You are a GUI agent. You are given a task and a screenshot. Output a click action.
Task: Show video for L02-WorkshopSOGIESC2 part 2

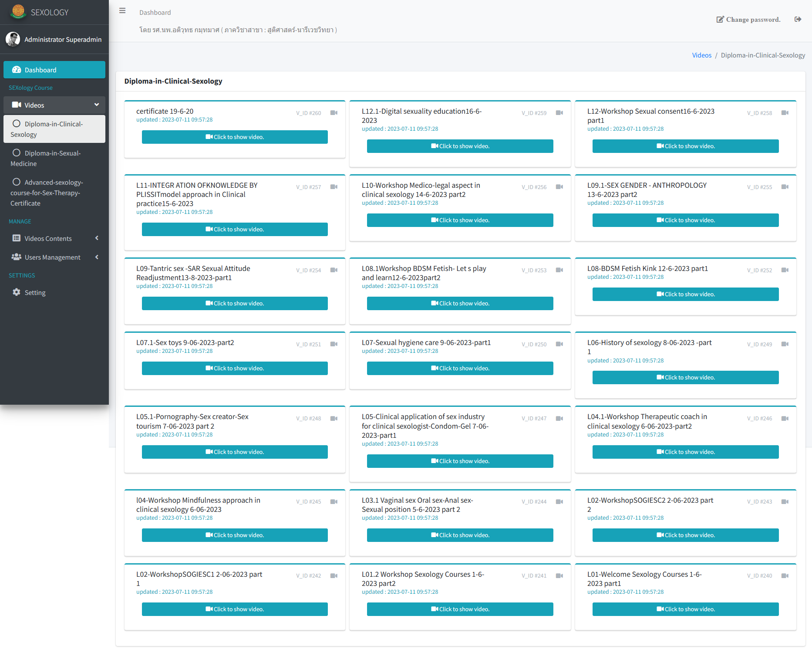(686, 535)
